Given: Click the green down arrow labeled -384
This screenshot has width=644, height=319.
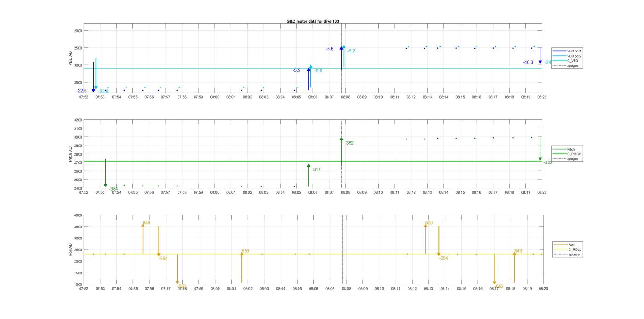Looking at the screenshot, I should click(105, 173).
